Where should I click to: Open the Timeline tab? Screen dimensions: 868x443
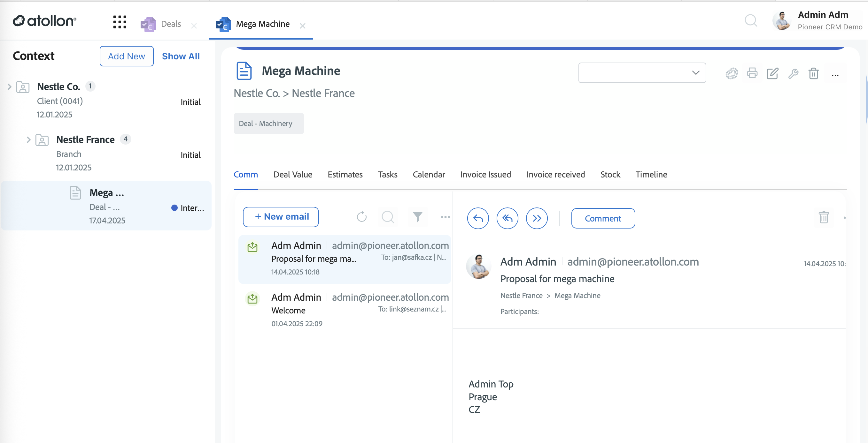tap(651, 174)
